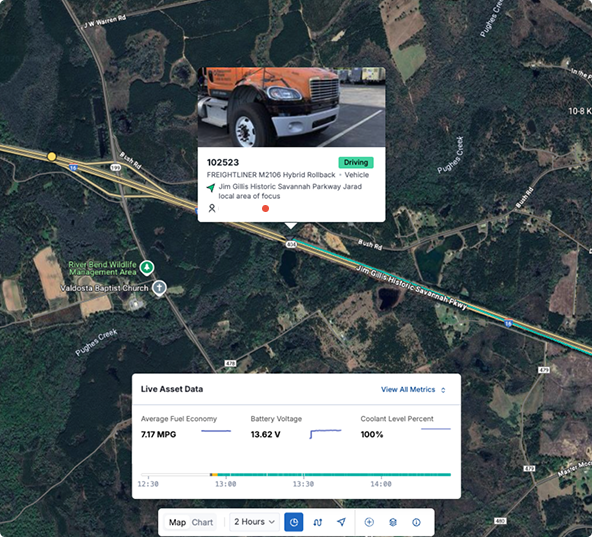Click the location arrow icon in toolbar

[x=341, y=522]
